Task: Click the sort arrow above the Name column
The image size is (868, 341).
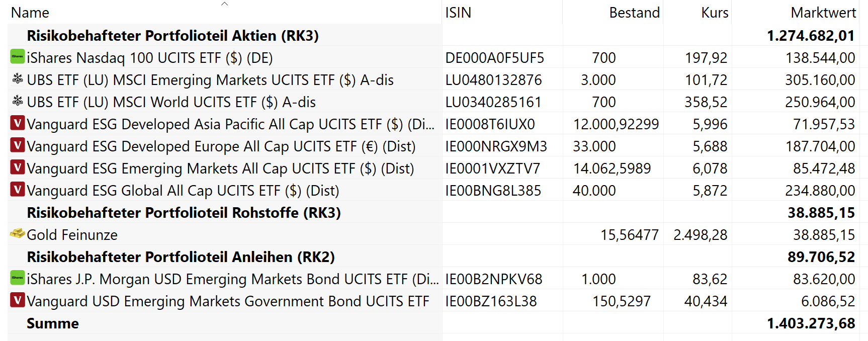Action: point(224,4)
